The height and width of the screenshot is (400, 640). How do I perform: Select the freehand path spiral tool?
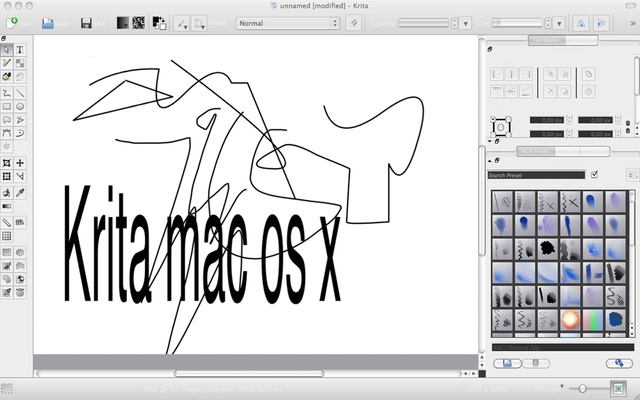pyautogui.click(x=20, y=133)
